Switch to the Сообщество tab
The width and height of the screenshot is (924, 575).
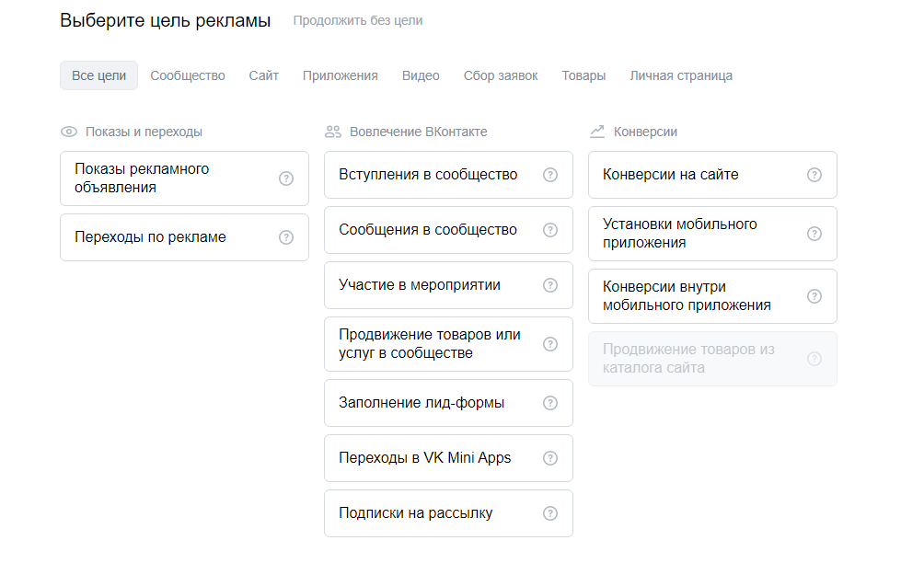188,75
